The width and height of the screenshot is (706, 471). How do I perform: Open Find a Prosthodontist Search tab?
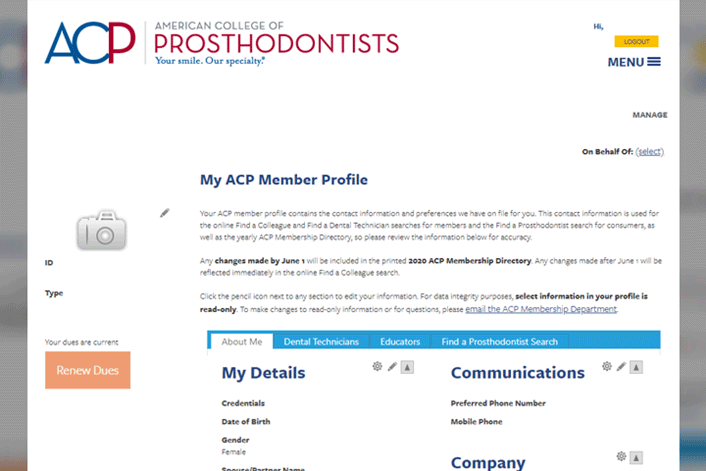[500, 342]
